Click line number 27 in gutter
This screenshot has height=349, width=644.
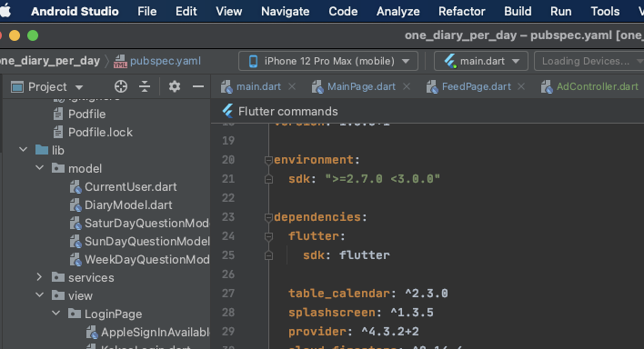228,294
